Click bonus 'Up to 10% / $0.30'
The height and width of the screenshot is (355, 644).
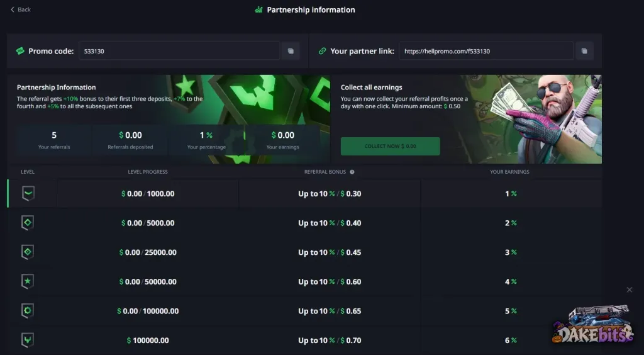330,193
